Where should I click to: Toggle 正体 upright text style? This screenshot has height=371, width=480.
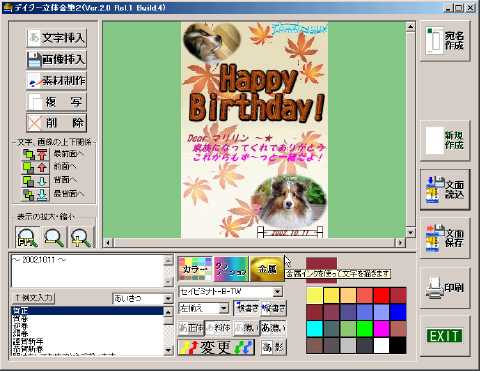[x=191, y=328]
